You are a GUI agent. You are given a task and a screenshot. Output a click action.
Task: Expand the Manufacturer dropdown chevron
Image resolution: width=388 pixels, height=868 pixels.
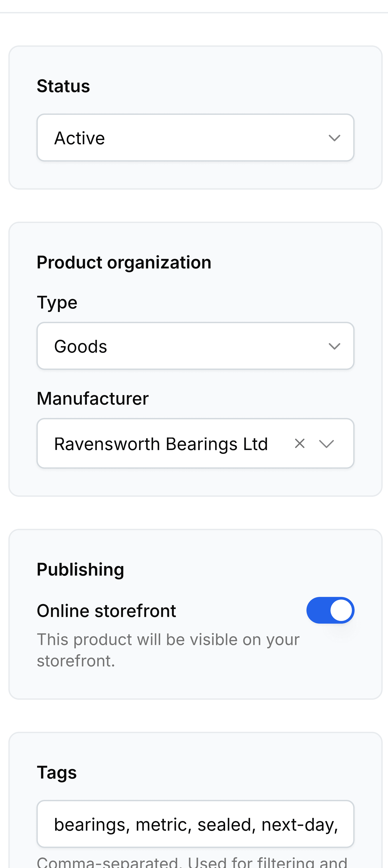327,444
